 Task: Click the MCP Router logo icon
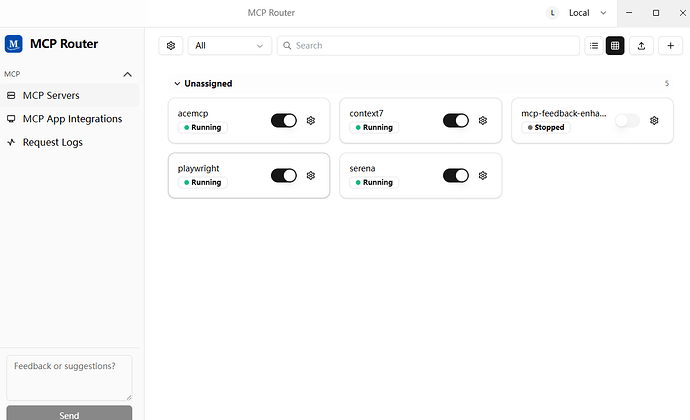(14, 44)
